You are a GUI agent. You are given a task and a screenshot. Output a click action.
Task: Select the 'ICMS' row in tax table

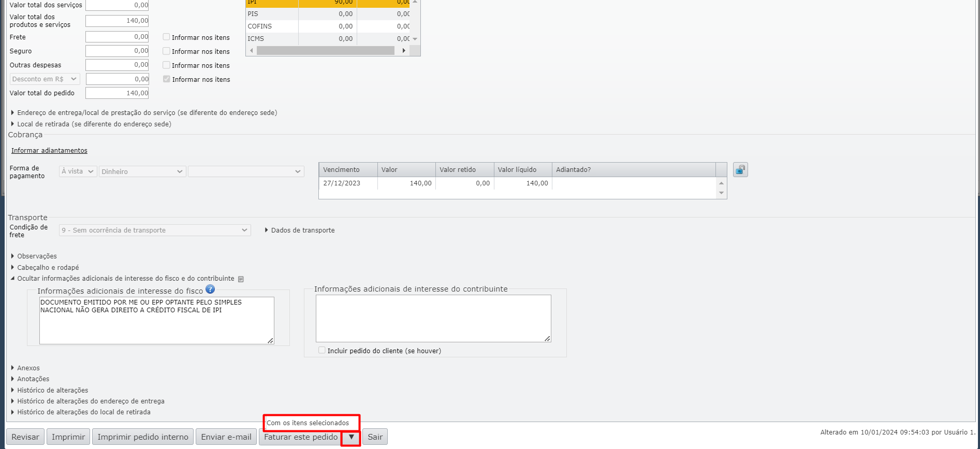tap(328, 39)
